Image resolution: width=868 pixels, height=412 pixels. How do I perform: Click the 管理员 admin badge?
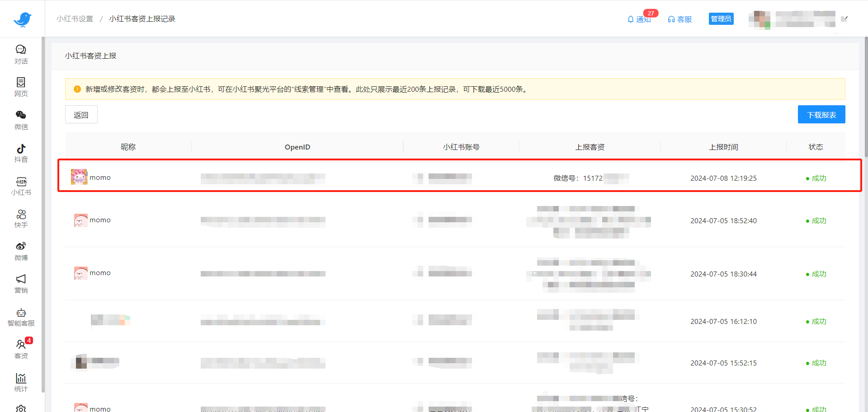point(721,19)
